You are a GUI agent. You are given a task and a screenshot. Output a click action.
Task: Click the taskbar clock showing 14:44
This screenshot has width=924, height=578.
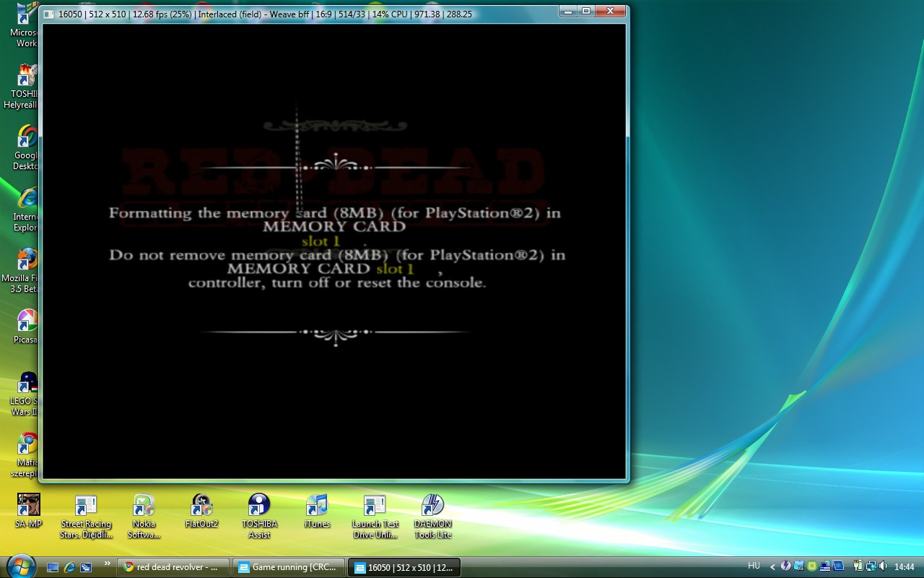(905, 566)
